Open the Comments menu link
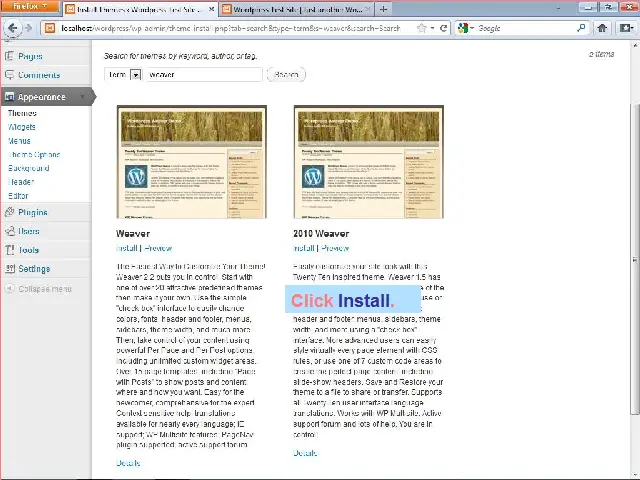This screenshot has height=480, width=640. (39, 75)
